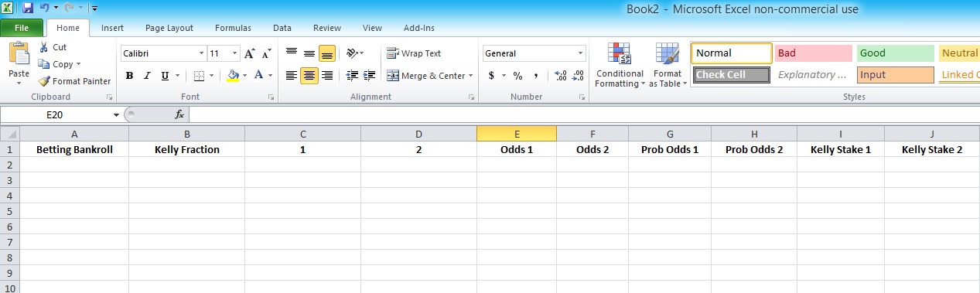This screenshot has height=293, width=980.
Task: Expand the font name Calibri dropdown
Action: [x=201, y=54]
